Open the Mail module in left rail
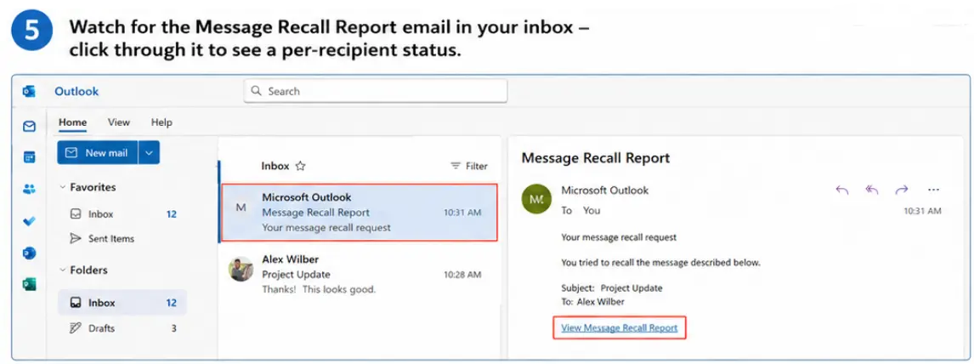This screenshot has width=980, height=364. tap(30, 127)
